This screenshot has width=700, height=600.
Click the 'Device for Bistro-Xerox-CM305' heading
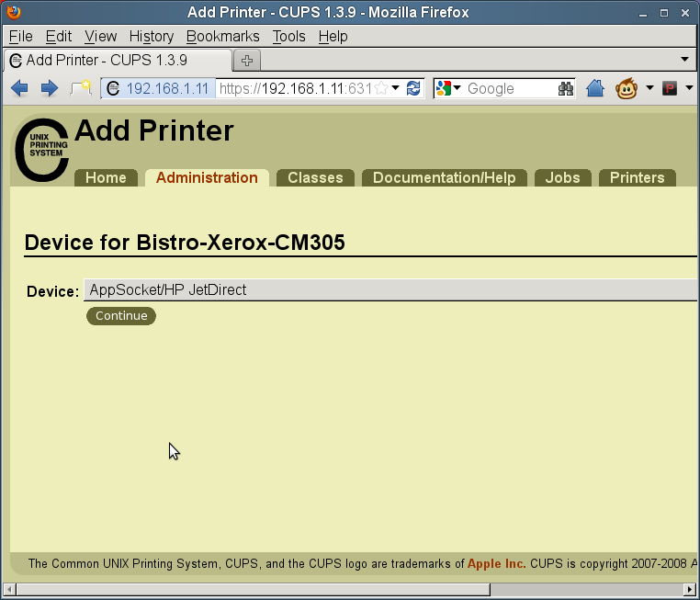pos(185,243)
